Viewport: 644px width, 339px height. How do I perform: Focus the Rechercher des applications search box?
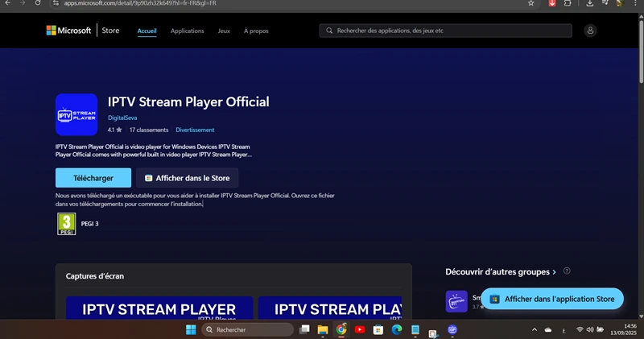(446, 31)
